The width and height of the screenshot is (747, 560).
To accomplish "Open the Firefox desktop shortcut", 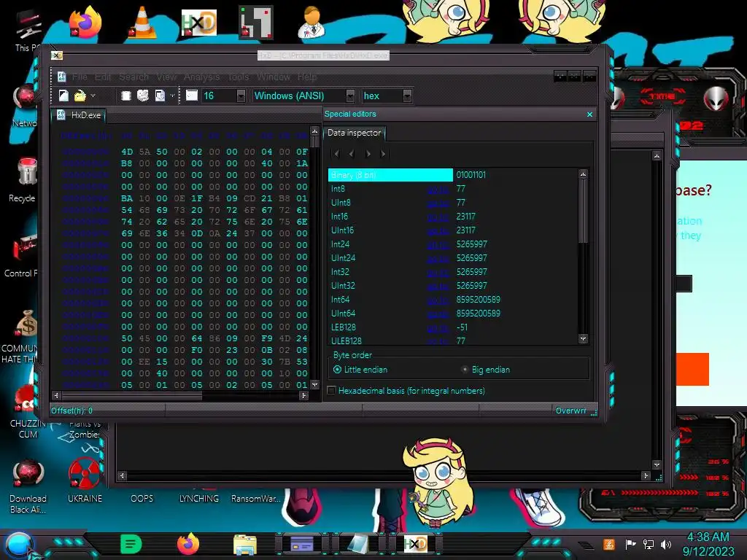I will pyautogui.click(x=85, y=23).
